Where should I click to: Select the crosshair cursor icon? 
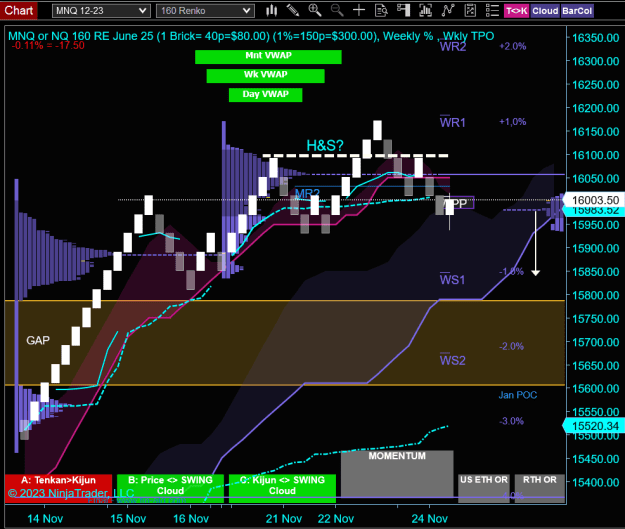pos(359,10)
